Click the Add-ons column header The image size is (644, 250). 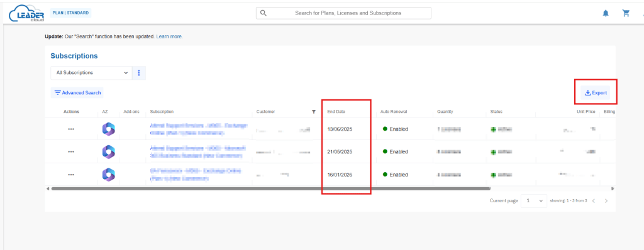[x=131, y=112]
